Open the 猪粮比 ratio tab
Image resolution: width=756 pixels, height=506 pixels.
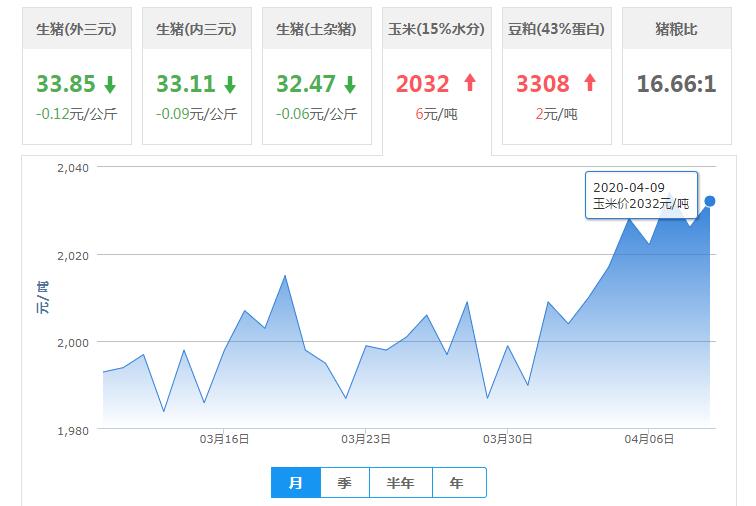pos(677,30)
